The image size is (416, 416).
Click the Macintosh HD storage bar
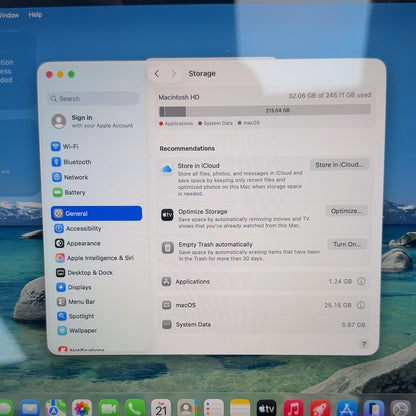point(265,110)
